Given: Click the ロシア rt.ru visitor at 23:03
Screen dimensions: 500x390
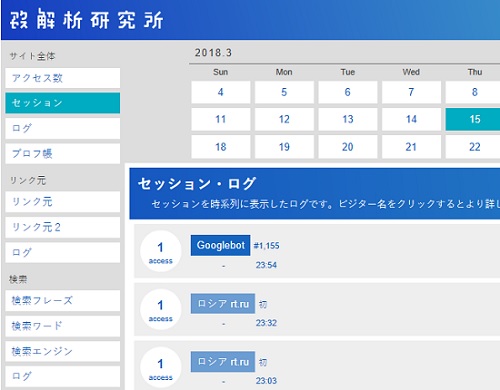Looking at the screenshot, I should click(x=223, y=362).
